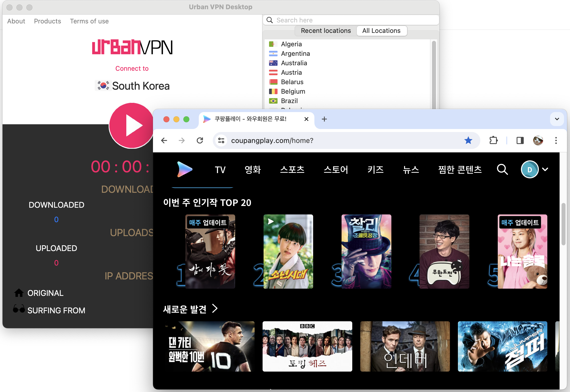Open the 뉴스 section
The width and height of the screenshot is (570, 392).
[411, 170]
